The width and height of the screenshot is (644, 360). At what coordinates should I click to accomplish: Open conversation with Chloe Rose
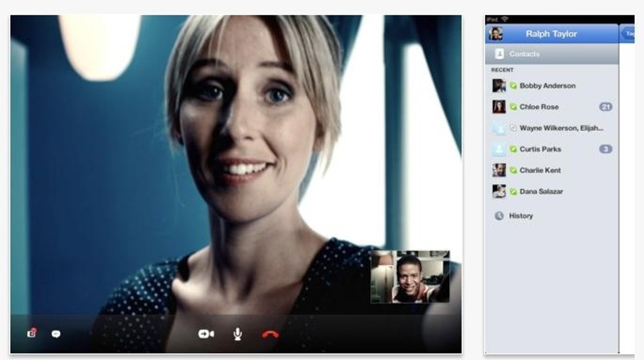pyautogui.click(x=539, y=107)
